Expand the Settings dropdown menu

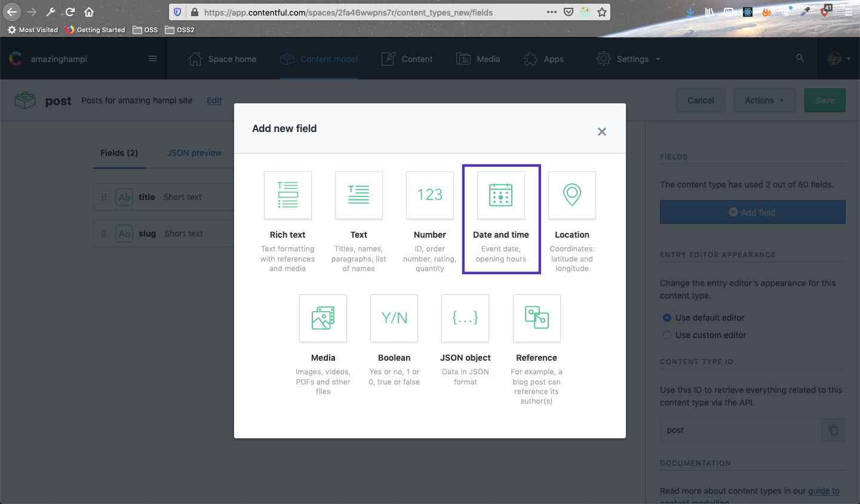click(x=629, y=59)
